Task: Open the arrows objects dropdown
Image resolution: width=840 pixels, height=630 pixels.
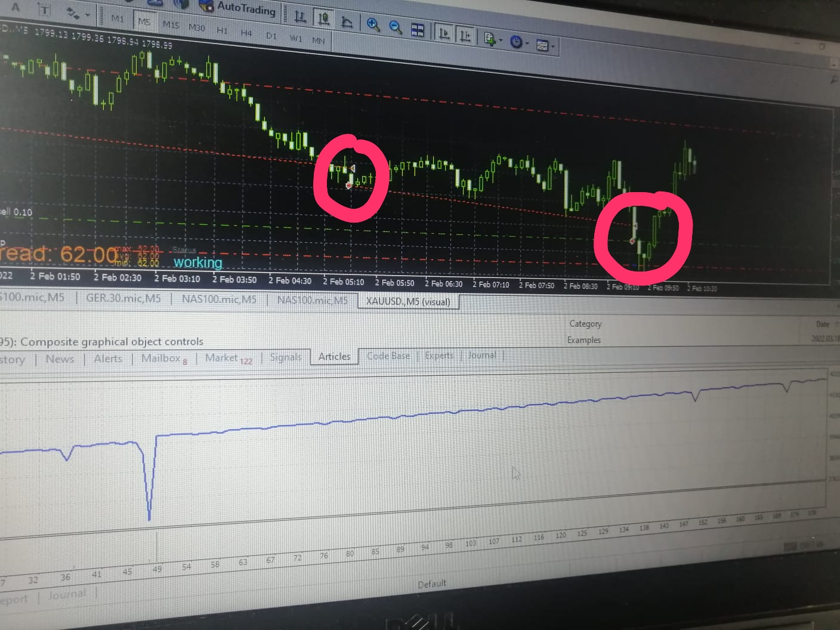Action: tap(78, 13)
